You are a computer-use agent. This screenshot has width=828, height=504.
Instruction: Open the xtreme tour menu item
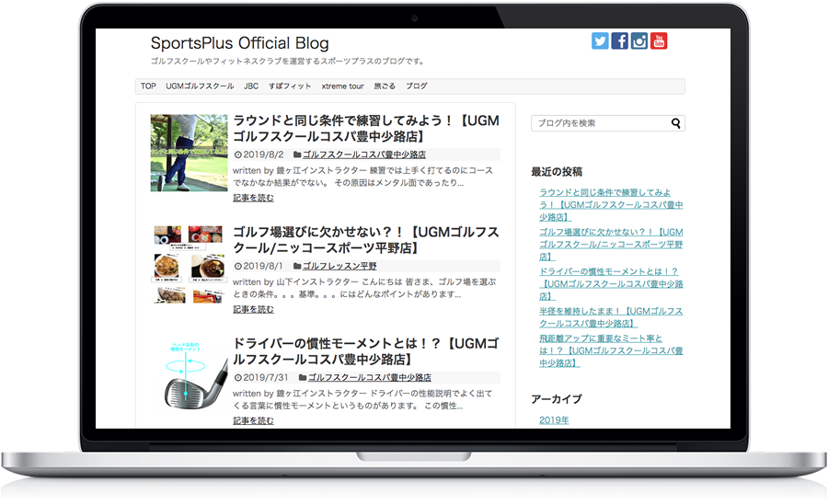(x=342, y=86)
